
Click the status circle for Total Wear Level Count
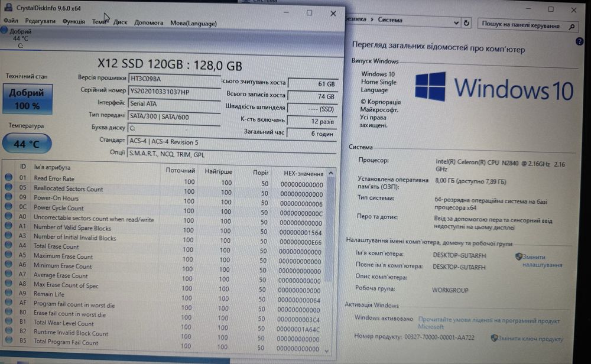[8, 321]
